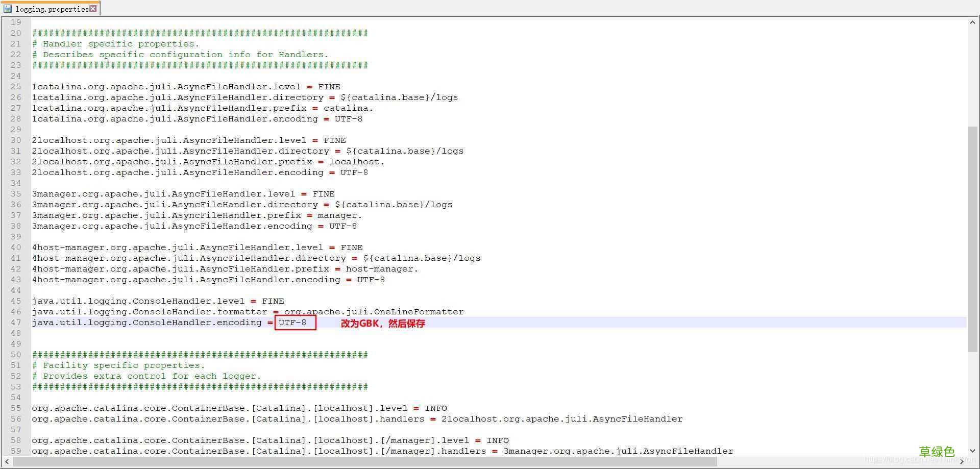This screenshot has width=980, height=469.
Task: Click the horizontal scrollbar left arrow
Action: (x=7, y=461)
